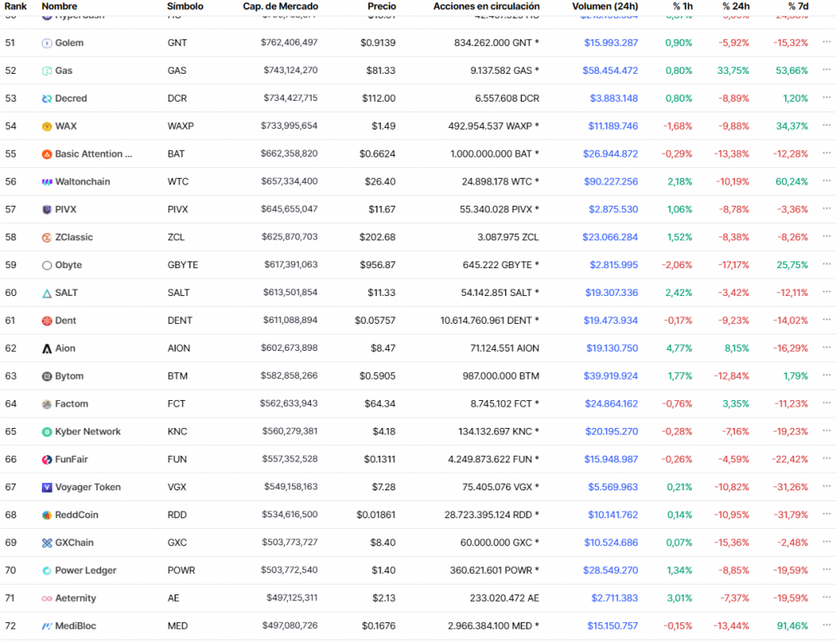
Task: Open the three-dot menu for Gas row
Action: tap(827, 70)
